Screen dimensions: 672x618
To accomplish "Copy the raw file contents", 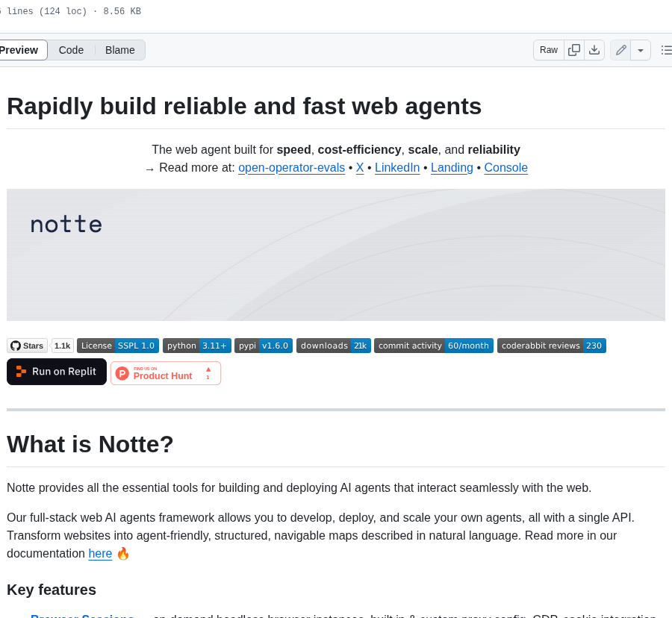I will 574,49.
